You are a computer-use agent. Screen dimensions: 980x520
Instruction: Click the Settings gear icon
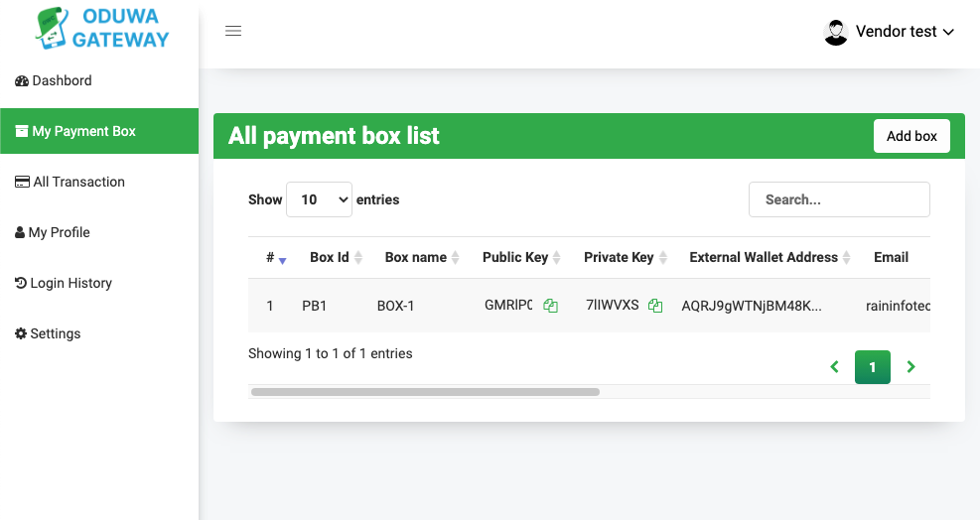point(21,333)
